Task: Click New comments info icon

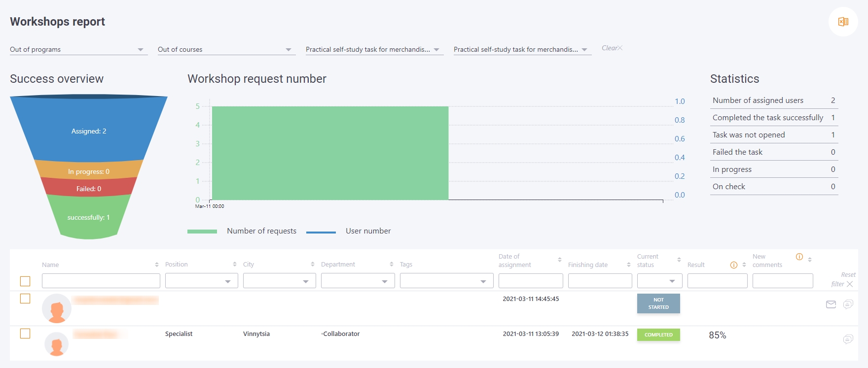Action: coord(799,257)
